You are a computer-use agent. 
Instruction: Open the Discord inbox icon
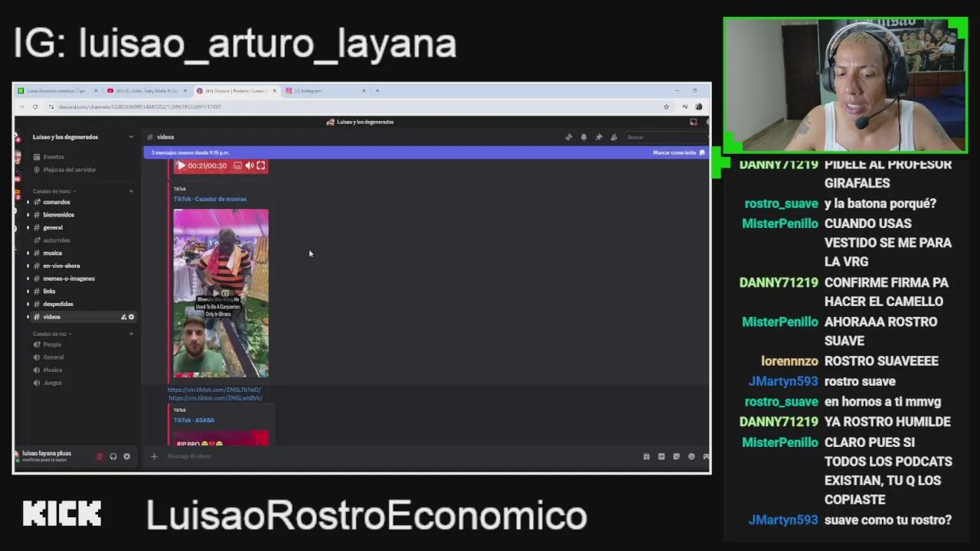693,122
